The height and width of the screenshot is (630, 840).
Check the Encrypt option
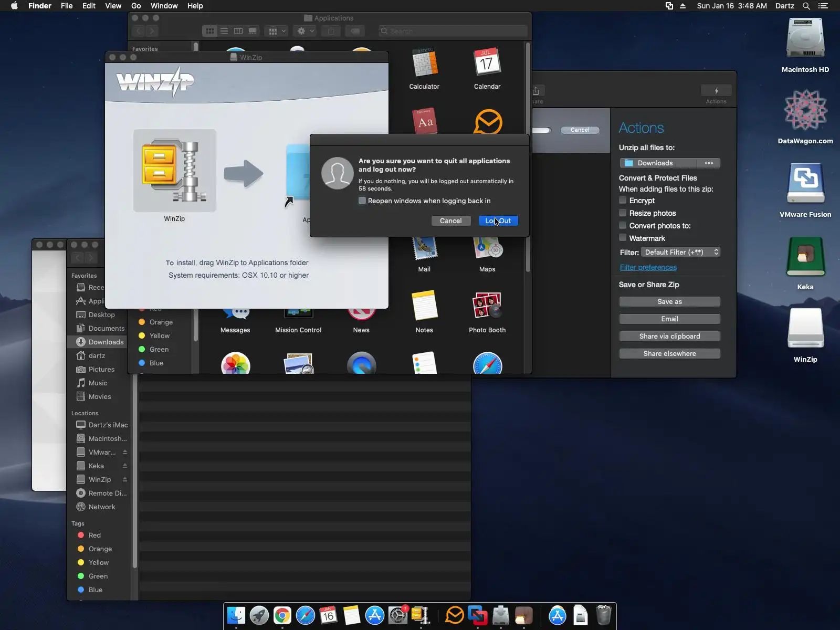623,200
